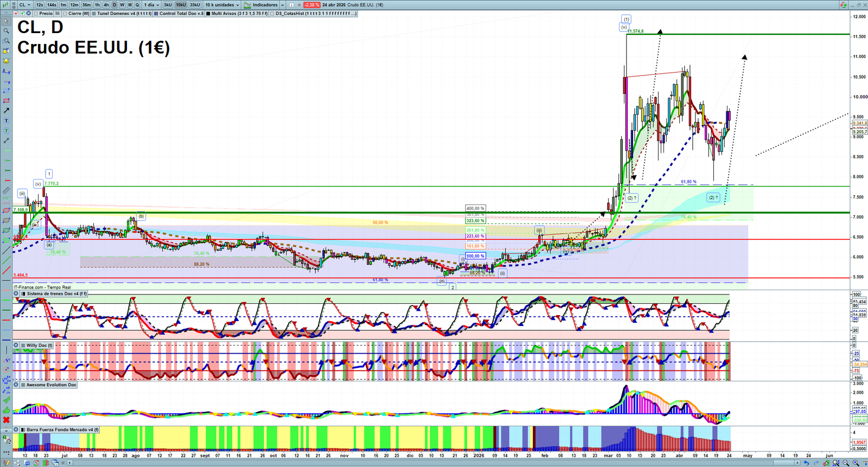Open the 1 día timeframe dropdown

[x=151, y=5]
